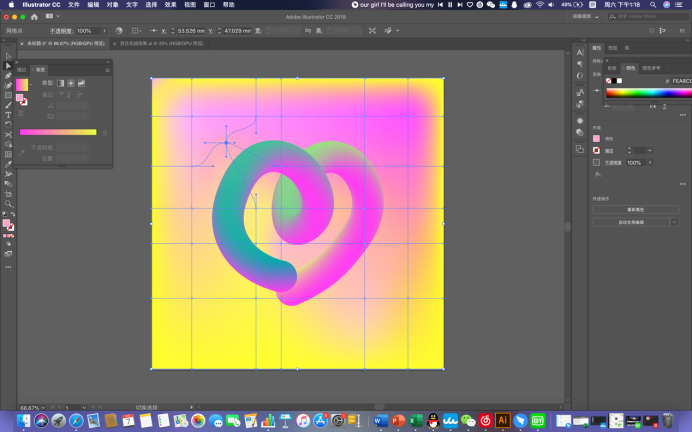
Task: Select the Shape Builder tool
Action: (x=8, y=144)
